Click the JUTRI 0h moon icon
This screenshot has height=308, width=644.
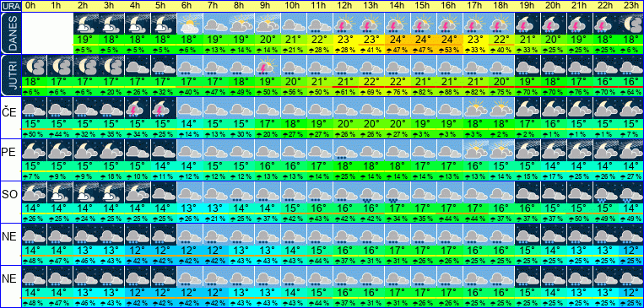pyautogui.click(x=34, y=66)
